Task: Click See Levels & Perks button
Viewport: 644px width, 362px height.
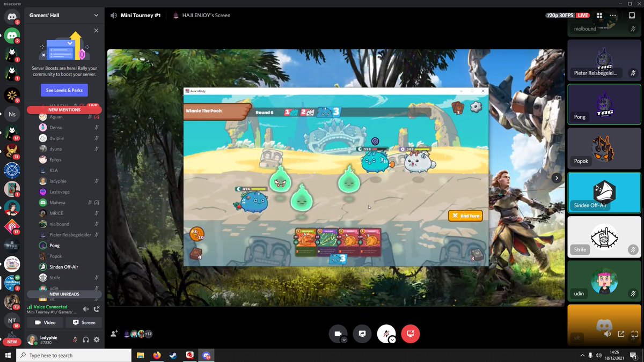Action: pos(64,91)
